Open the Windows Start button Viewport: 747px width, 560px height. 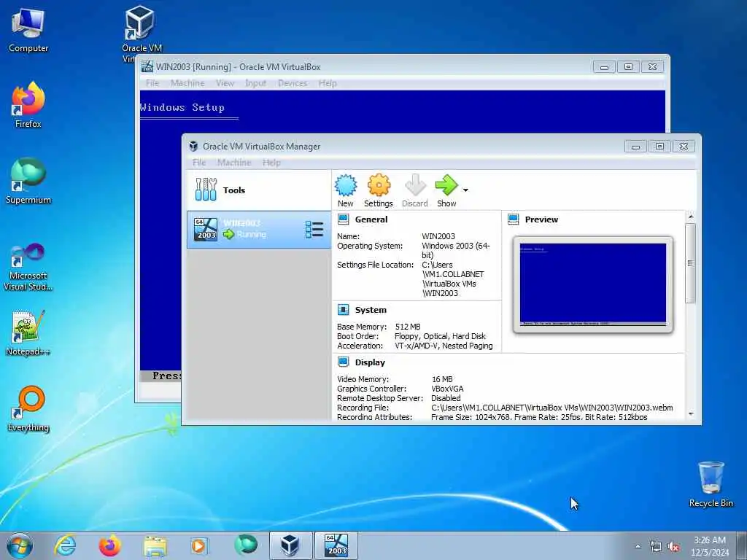[20, 545]
